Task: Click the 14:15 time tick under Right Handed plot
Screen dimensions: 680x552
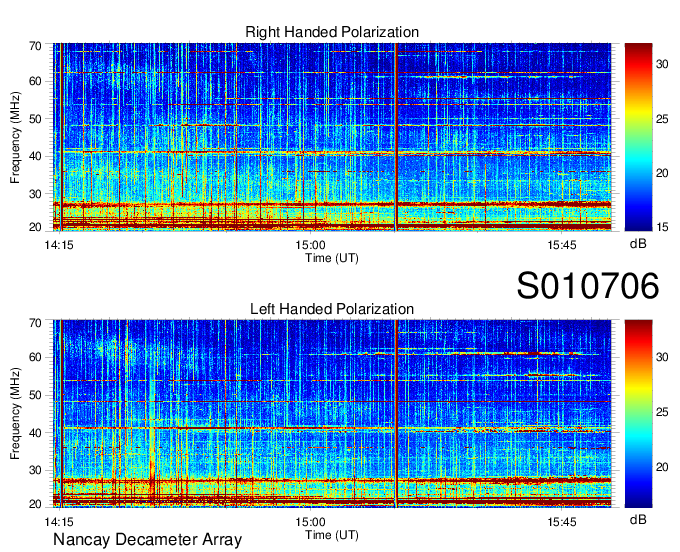Action: pos(59,245)
